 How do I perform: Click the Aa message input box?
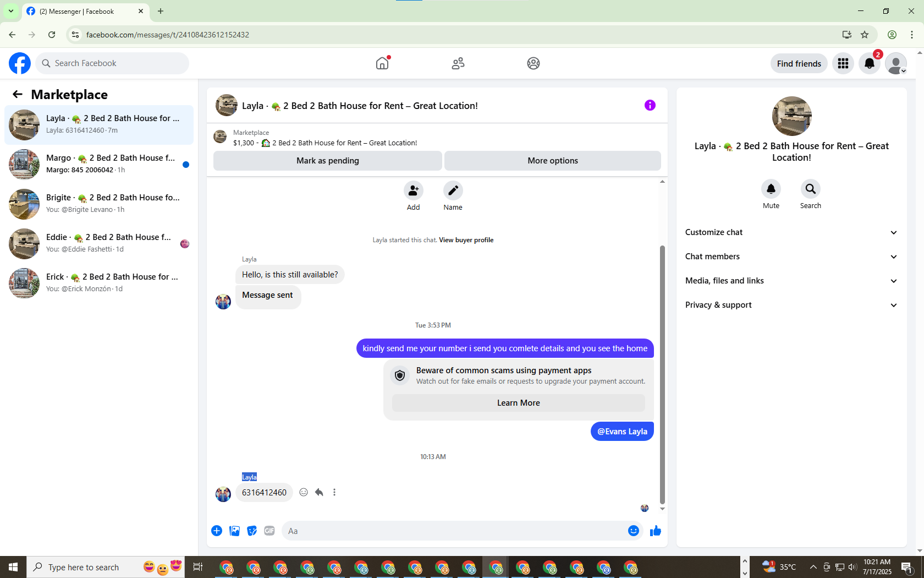click(454, 531)
